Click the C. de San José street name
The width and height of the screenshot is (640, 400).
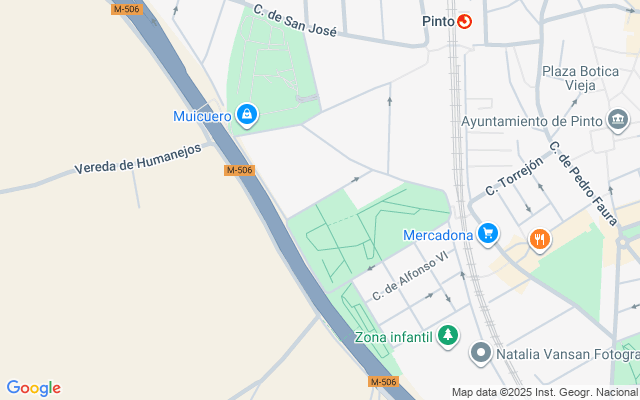pyautogui.click(x=295, y=20)
